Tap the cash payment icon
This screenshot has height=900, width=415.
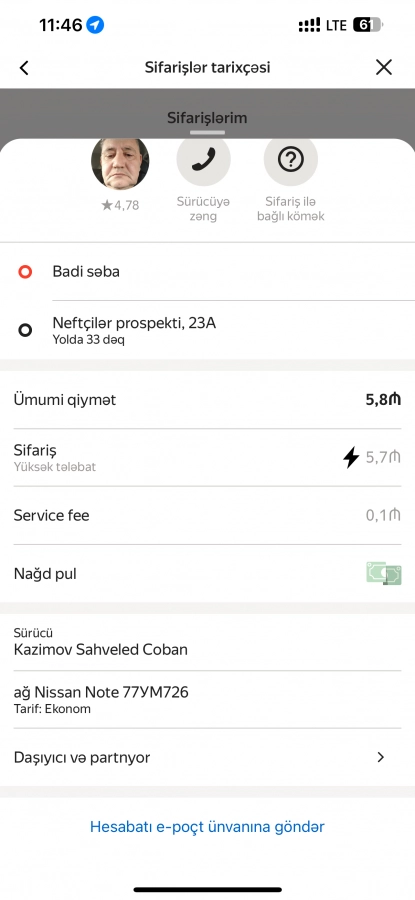tap(383, 573)
